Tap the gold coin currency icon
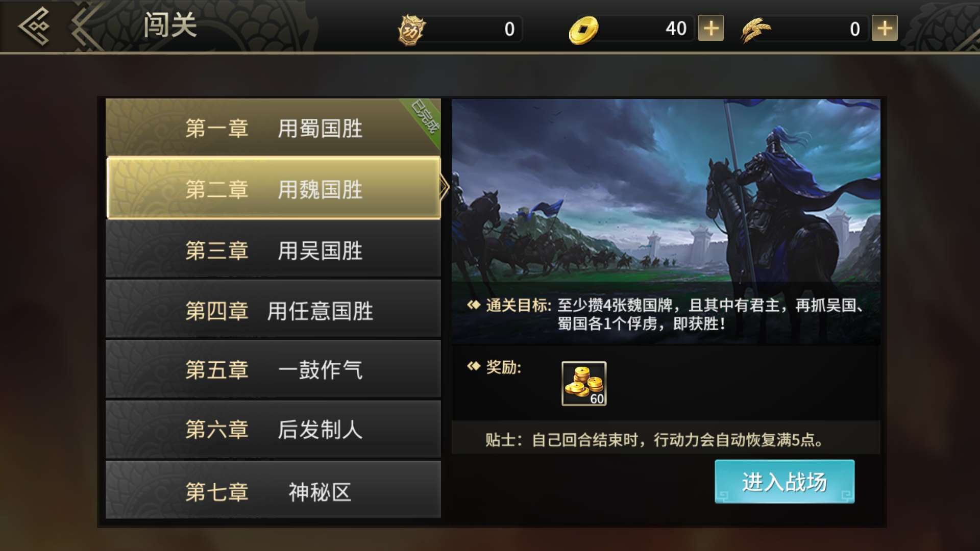The width and height of the screenshot is (980, 551). point(583,30)
